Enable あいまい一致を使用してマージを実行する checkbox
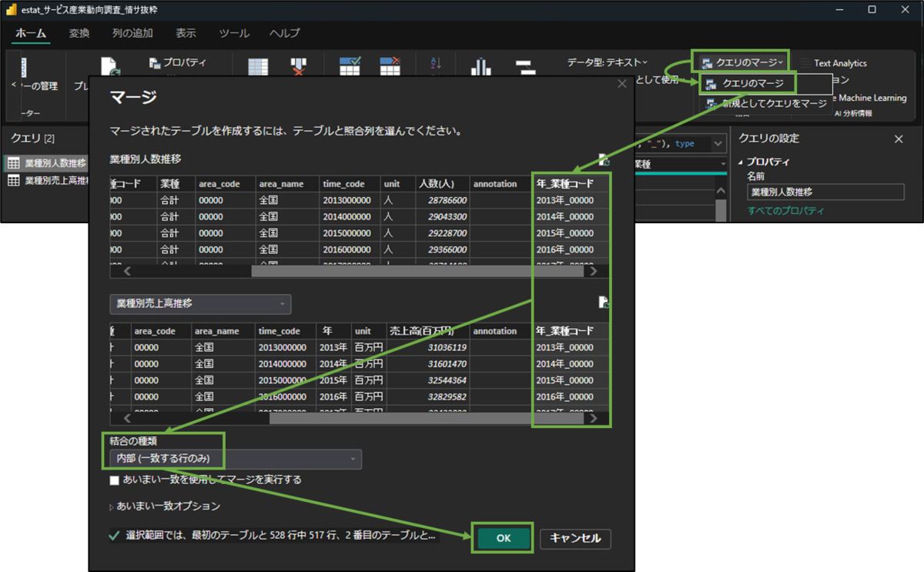Screen dimensions: 924x572 (x=115, y=480)
